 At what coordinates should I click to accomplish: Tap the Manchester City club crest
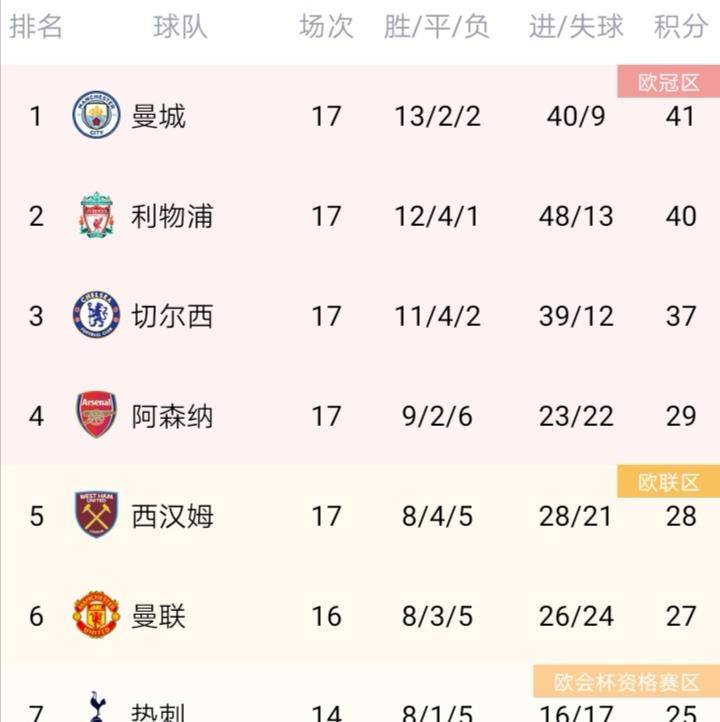tap(97, 115)
